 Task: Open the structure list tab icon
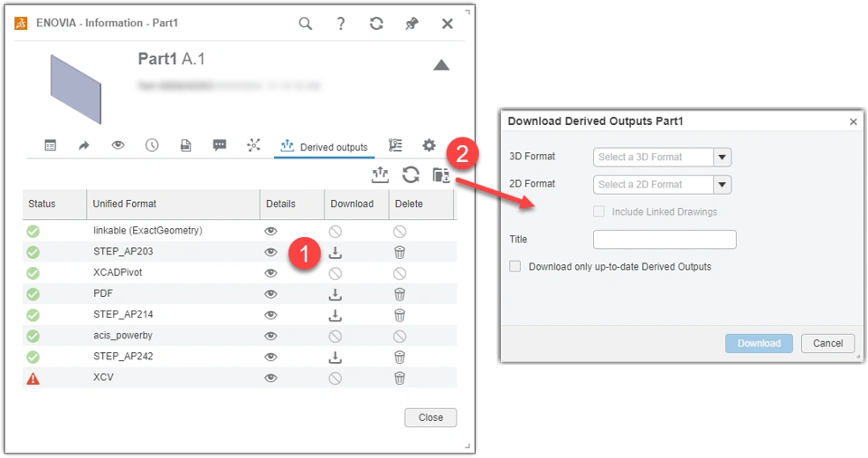coord(395,145)
